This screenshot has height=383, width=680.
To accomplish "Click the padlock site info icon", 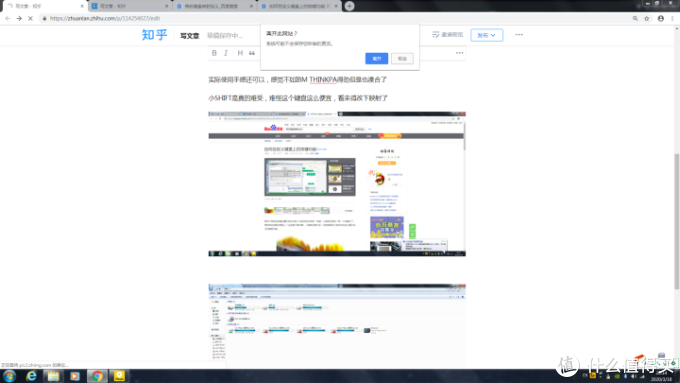I will pyautogui.click(x=44, y=18).
